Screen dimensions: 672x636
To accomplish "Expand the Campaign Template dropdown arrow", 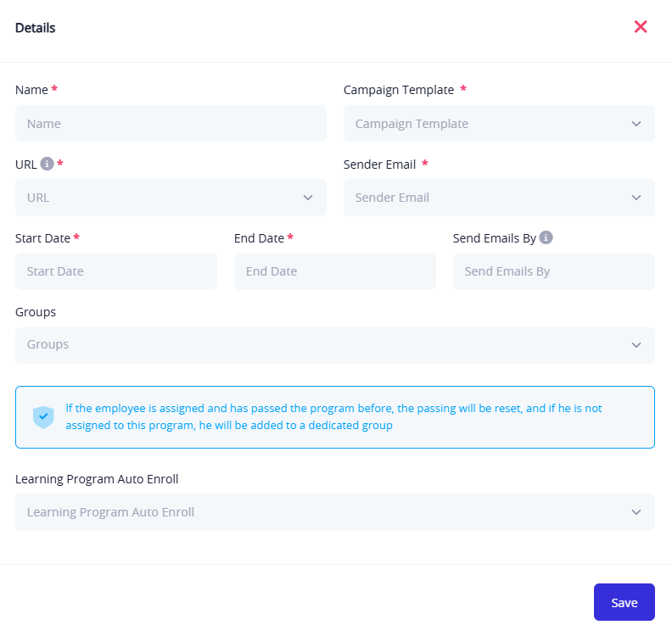I will point(636,124).
